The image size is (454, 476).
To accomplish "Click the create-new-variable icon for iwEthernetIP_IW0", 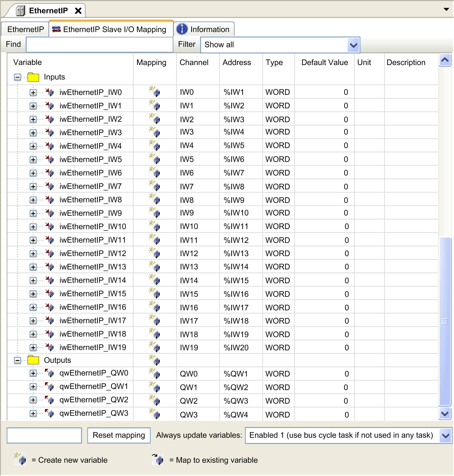I will tap(155, 92).
